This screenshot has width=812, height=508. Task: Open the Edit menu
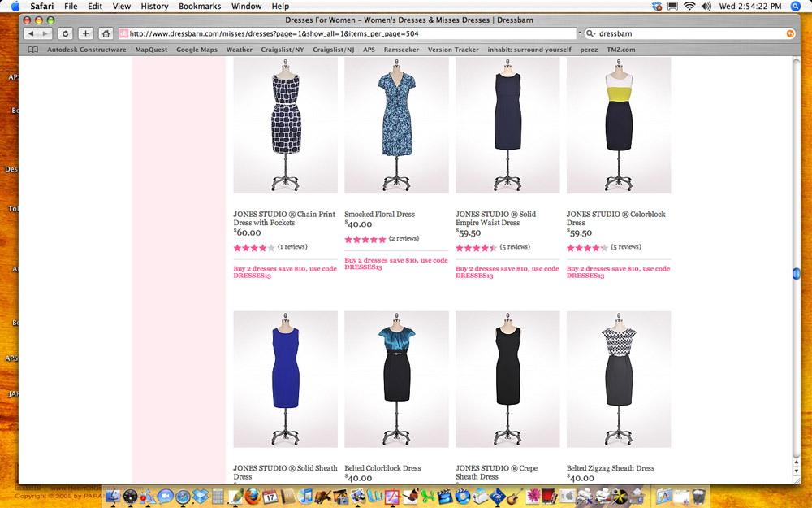pyautogui.click(x=95, y=7)
